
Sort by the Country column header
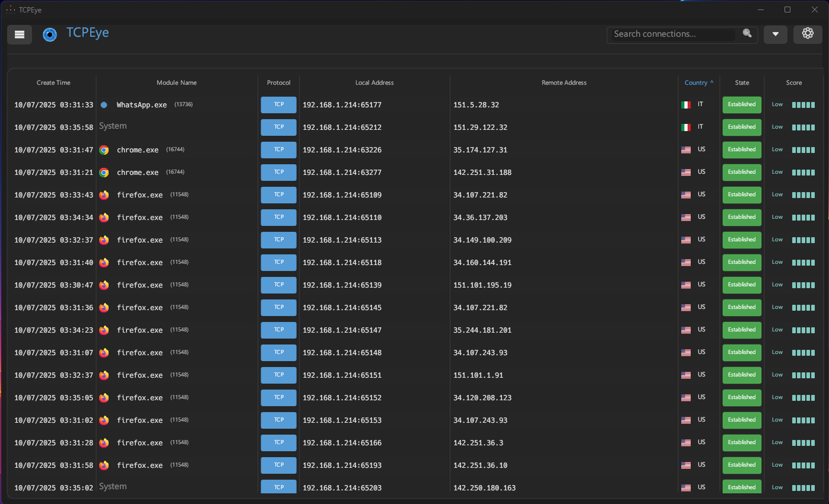coord(699,83)
